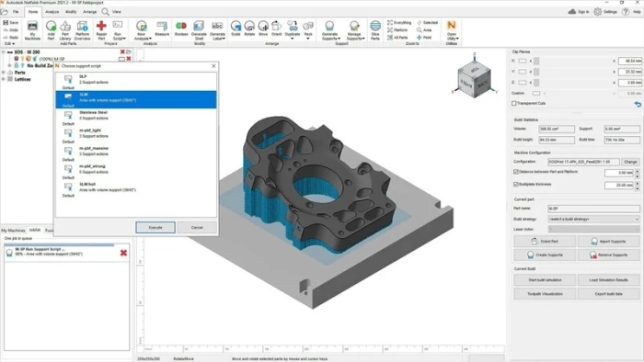Viewport: 644px width, 362px height.
Task: Click the Create Supports button
Action: tap(545, 255)
